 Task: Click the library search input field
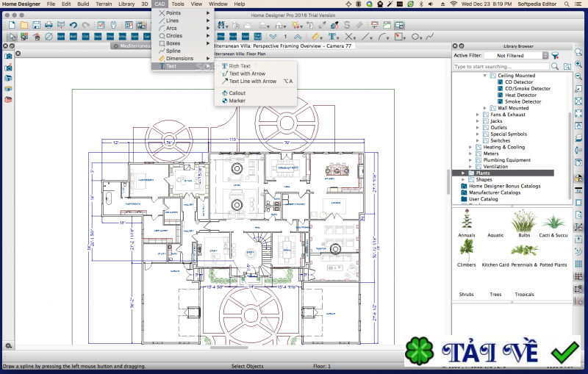(x=506, y=66)
